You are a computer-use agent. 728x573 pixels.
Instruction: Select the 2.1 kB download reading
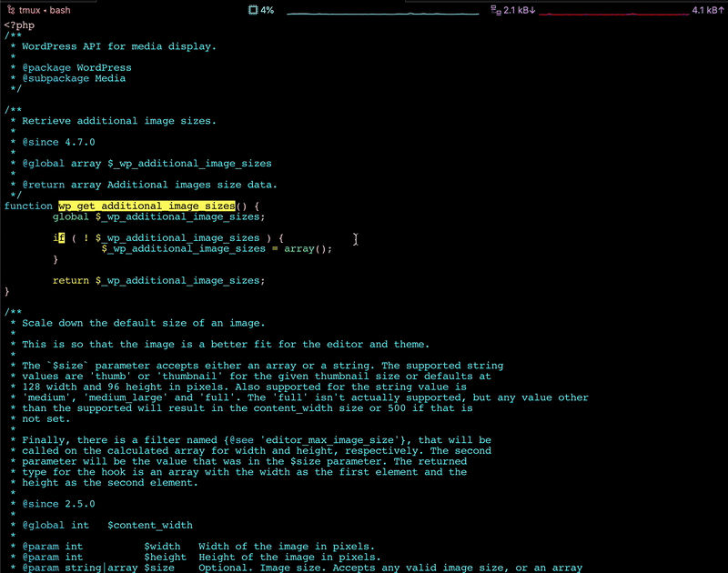coord(519,10)
